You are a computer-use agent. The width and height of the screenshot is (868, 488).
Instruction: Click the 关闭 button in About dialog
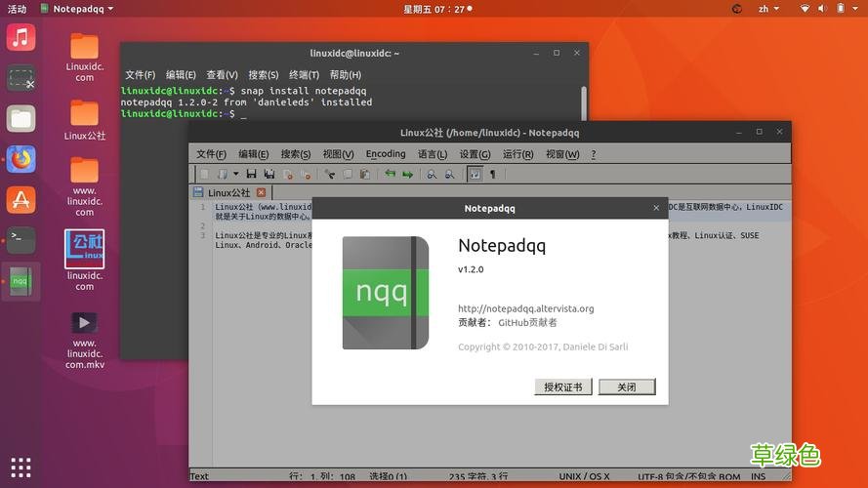pos(627,386)
